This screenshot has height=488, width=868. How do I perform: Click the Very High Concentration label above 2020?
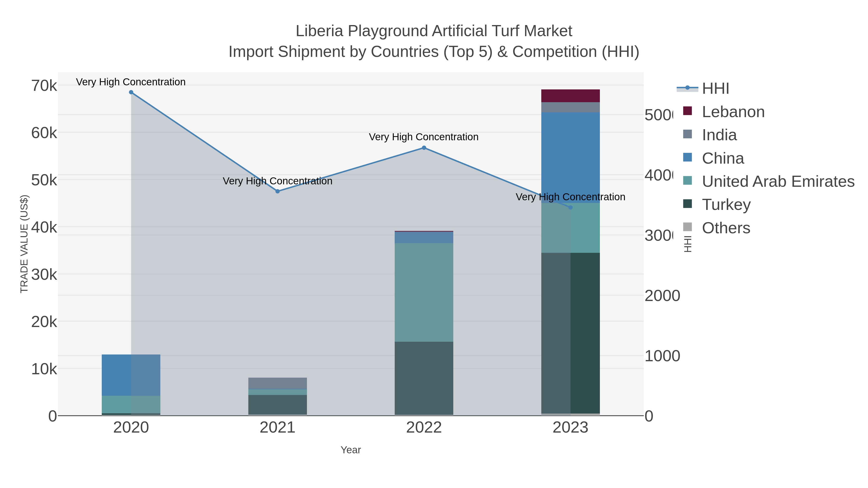(x=131, y=82)
